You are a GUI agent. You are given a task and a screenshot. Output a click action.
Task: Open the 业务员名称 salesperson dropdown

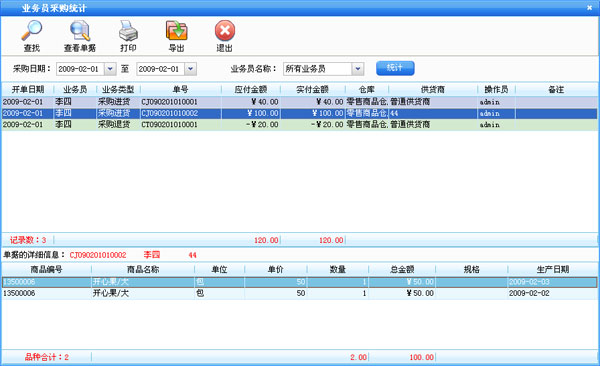tap(357, 69)
